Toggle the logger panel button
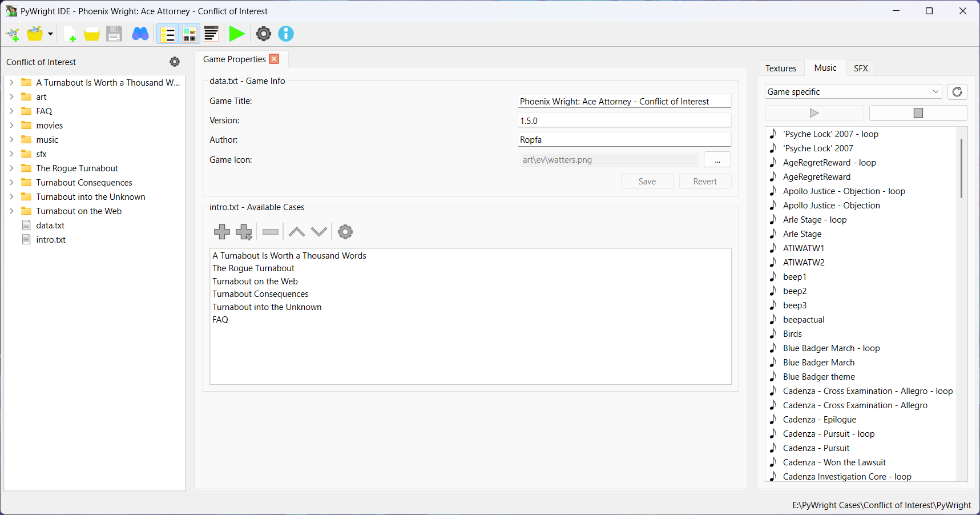This screenshot has width=980, height=515. [x=211, y=34]
